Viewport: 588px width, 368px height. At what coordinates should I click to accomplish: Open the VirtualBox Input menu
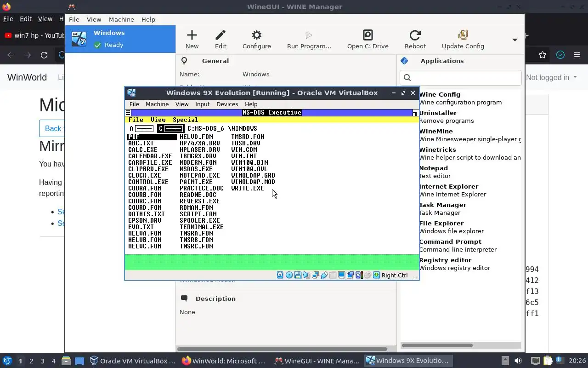tap(202, 104)
